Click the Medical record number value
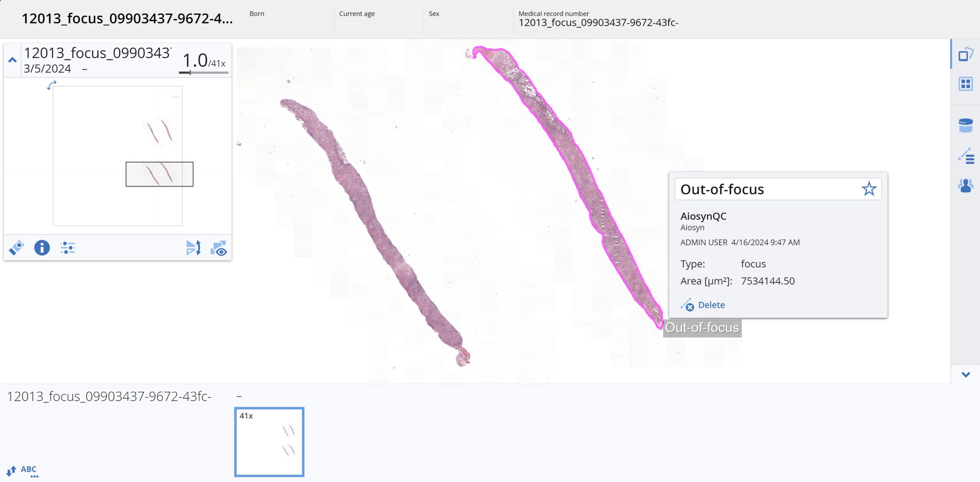This screenshot has width=980, height=482. pos(598,23)
